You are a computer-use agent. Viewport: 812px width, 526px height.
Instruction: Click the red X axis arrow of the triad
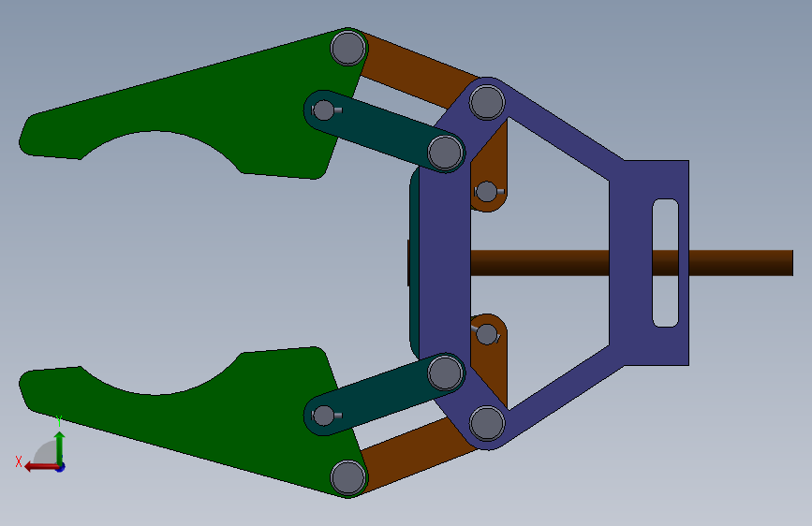click(x=40, y=467)
